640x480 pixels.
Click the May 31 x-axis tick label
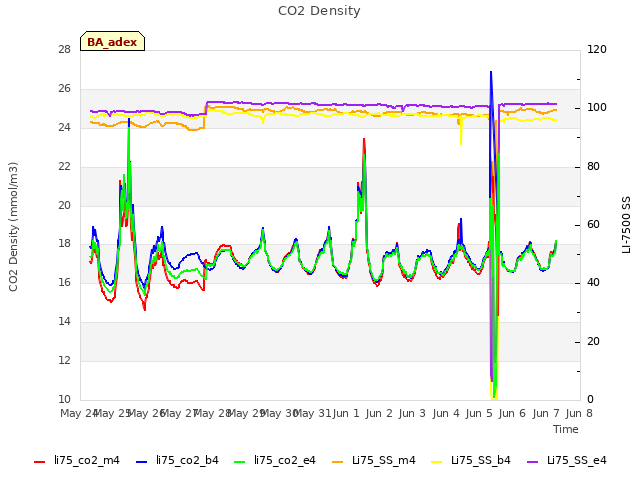(312, 413)
